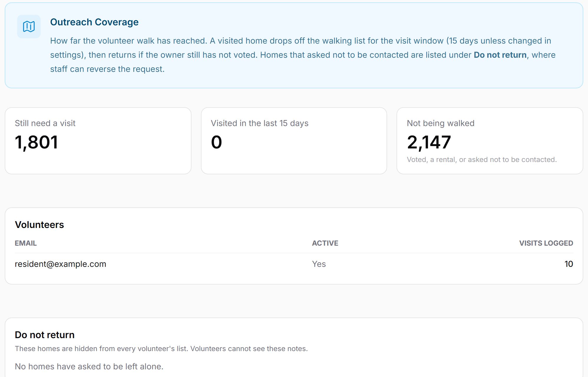Click the 'Volunteers' section heading
The height and width of the screenshot is (377, 588).
39,225
